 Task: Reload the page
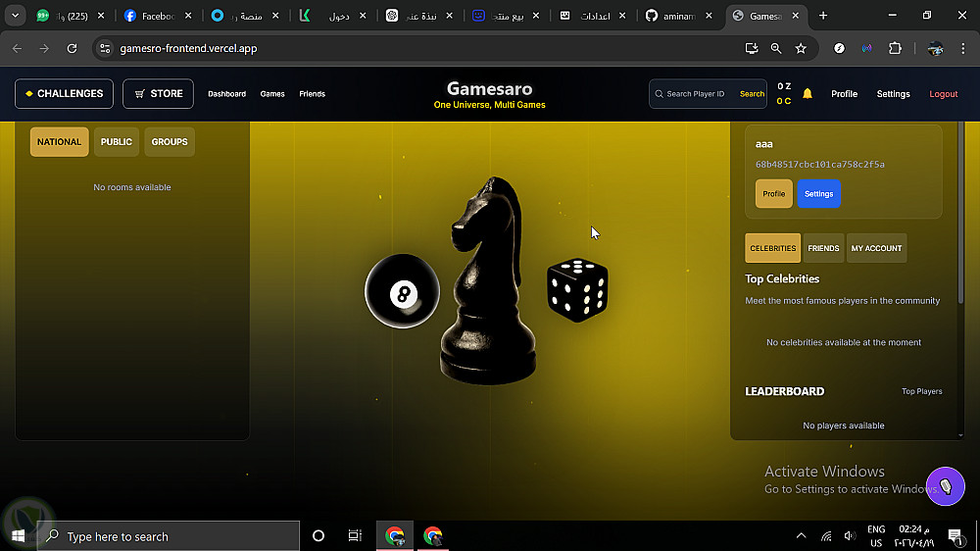coord(72,48)
